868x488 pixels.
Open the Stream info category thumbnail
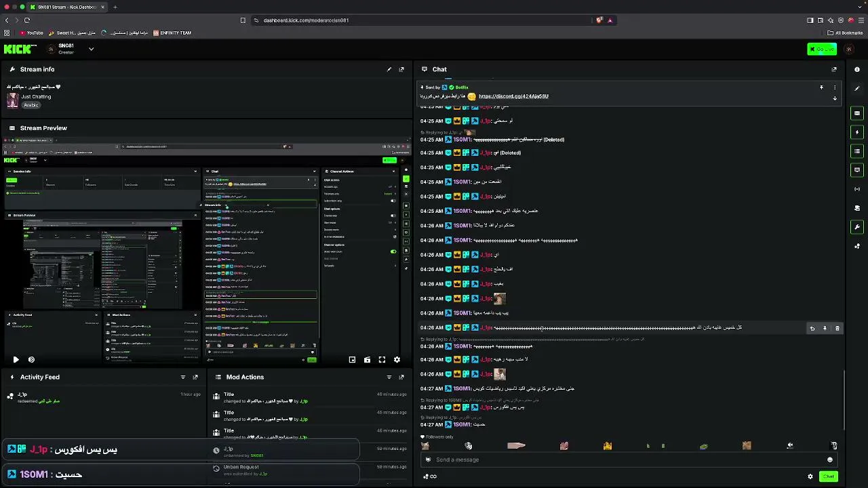point(12,100)
